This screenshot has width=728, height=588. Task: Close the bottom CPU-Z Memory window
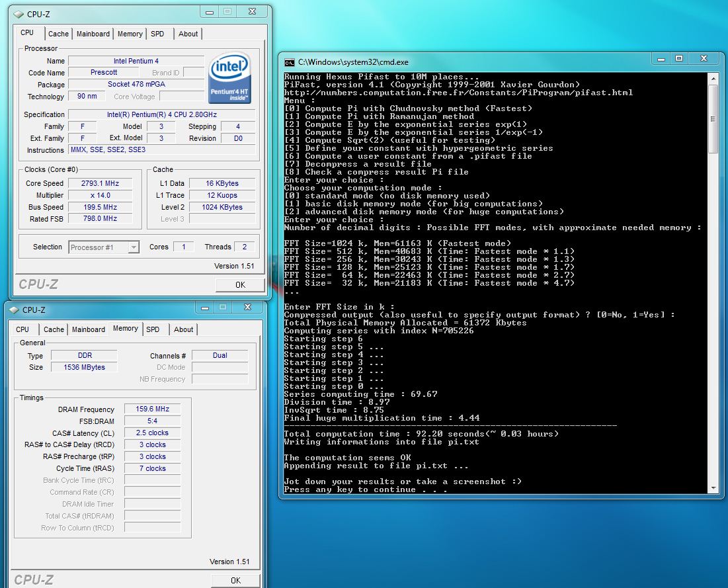[x=248, y=307]
